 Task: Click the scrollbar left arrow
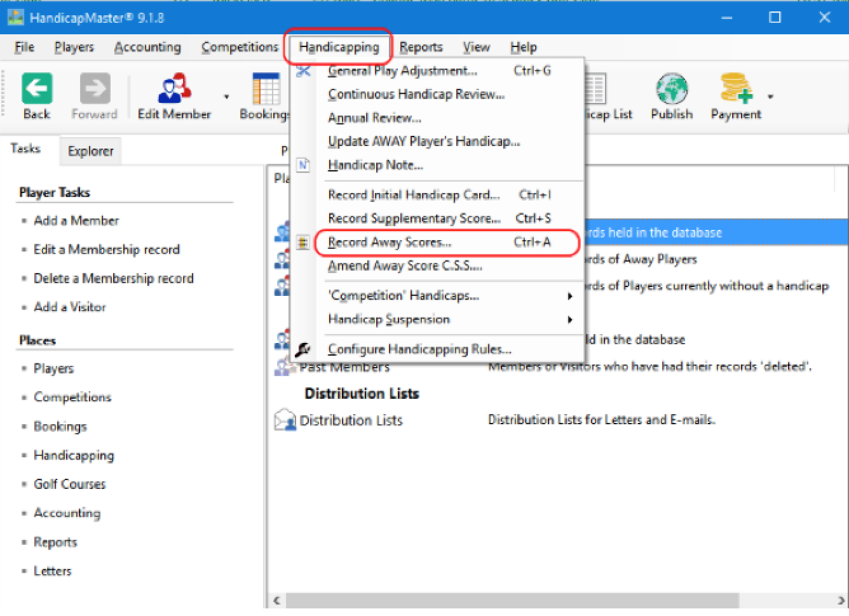click(x=276, y=600)
